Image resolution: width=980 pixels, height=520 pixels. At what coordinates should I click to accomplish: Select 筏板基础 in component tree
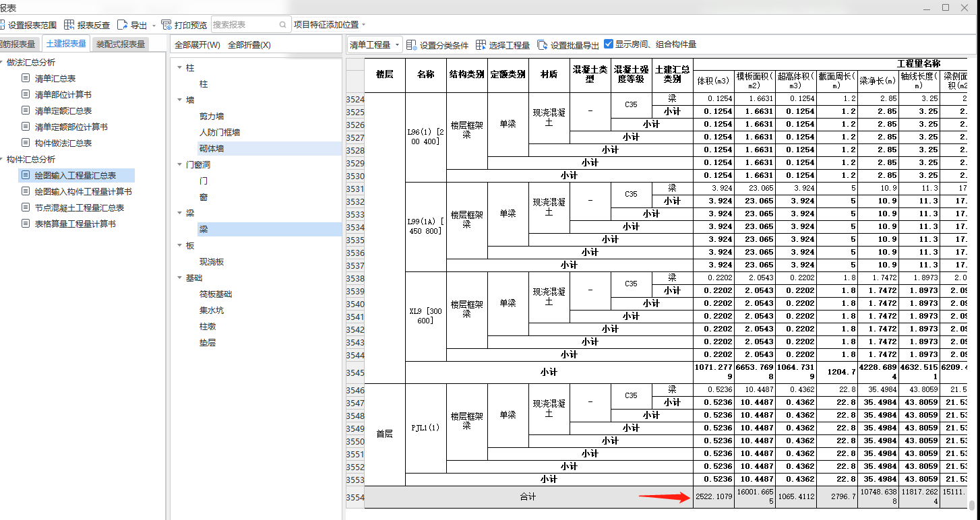216,294
